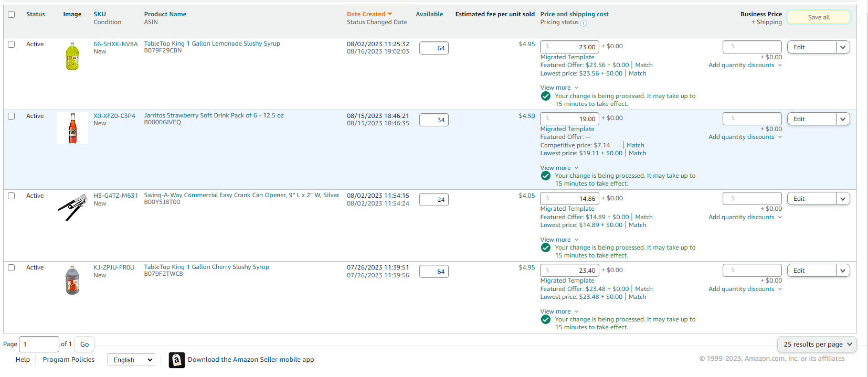
Task: Expand View more for Cherry Slushy Syrup
Action: [x=559, y=311]
